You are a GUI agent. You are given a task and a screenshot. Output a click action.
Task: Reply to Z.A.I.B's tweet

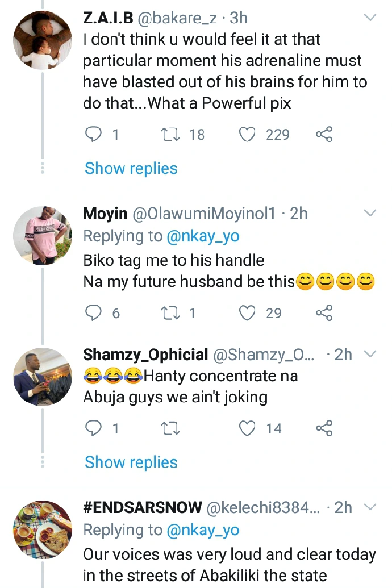93,135
